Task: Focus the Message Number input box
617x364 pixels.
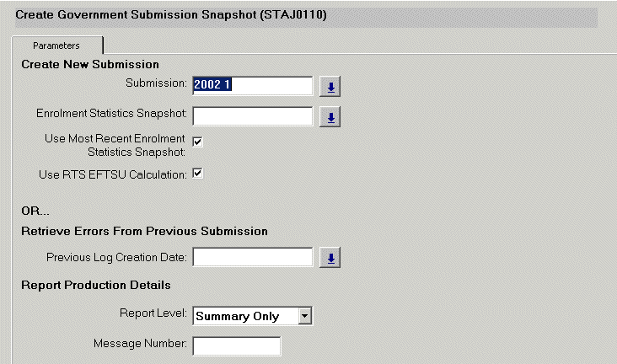Action: point(236,345)
